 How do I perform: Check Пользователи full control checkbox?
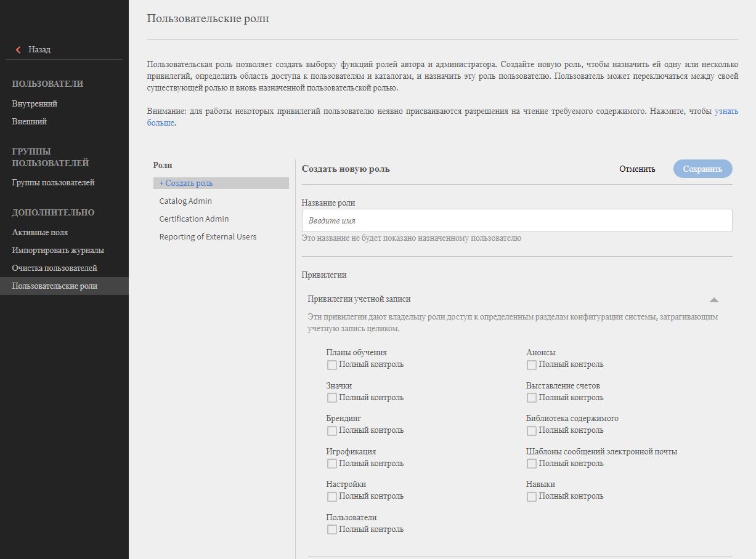click(x=332, y=529)
